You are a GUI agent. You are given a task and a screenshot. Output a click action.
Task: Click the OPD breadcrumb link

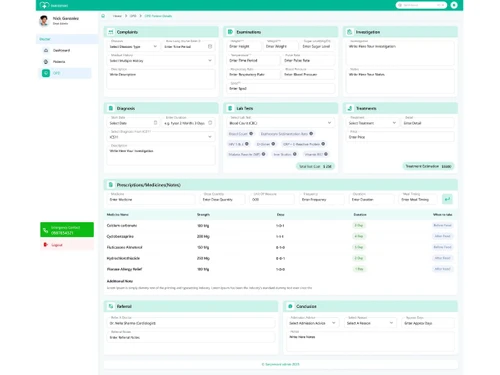(x=133, y=16)
